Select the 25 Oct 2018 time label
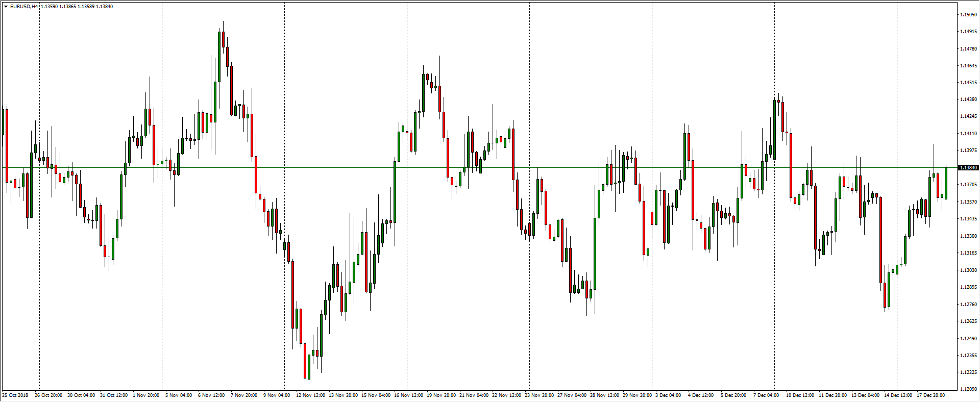The height and width of the screenshot is (402, 980). [x=15, y=395]
